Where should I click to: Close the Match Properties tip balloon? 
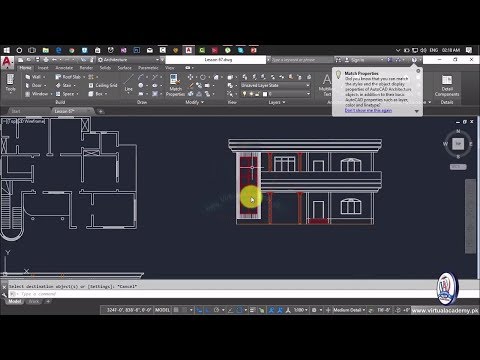pos(418,71)
